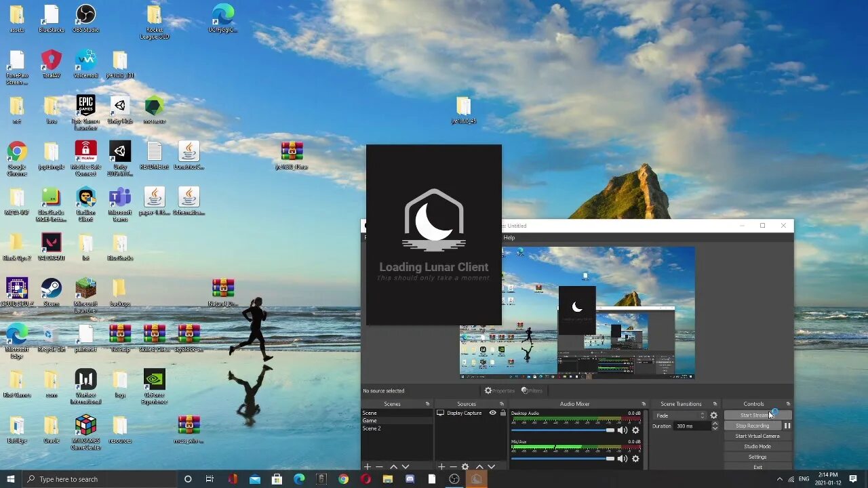This screenshot has height=488, width=868.
Task: Click Start Virtual Camera button
Action: click(x=757, y=436)
